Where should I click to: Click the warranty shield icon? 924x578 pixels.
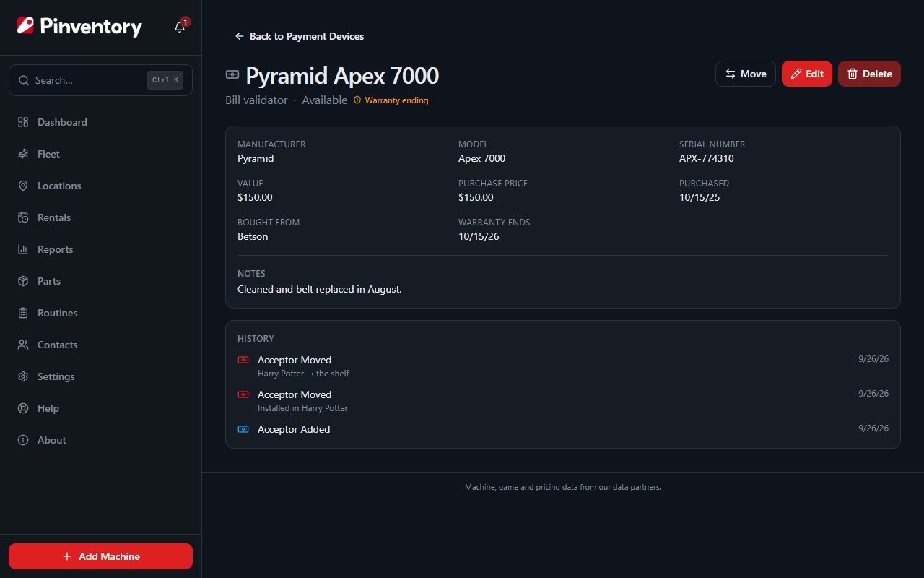click(x=357, y=100)
